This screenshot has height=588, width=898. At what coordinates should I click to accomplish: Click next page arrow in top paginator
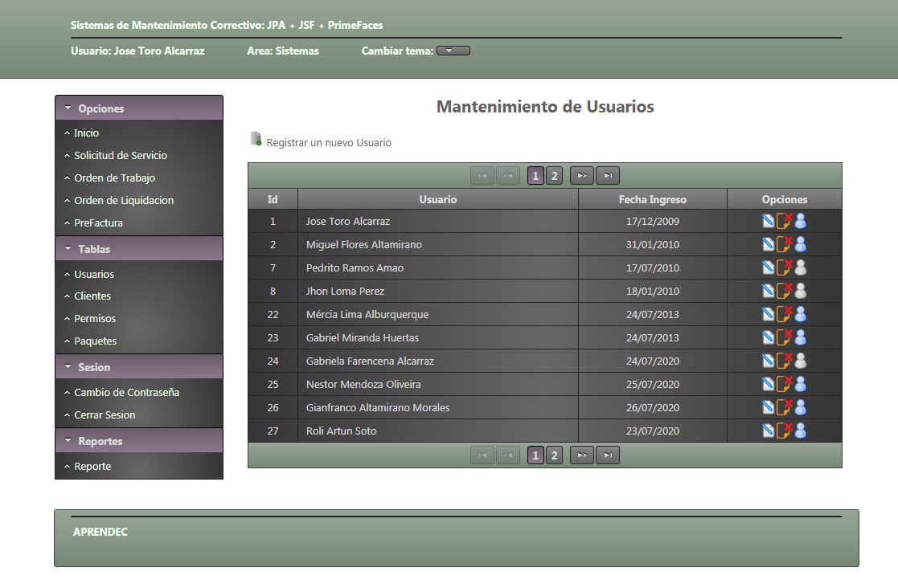582,176
